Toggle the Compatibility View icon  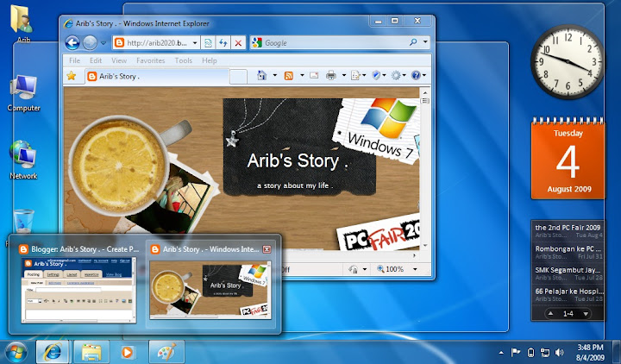click(208, 43)
